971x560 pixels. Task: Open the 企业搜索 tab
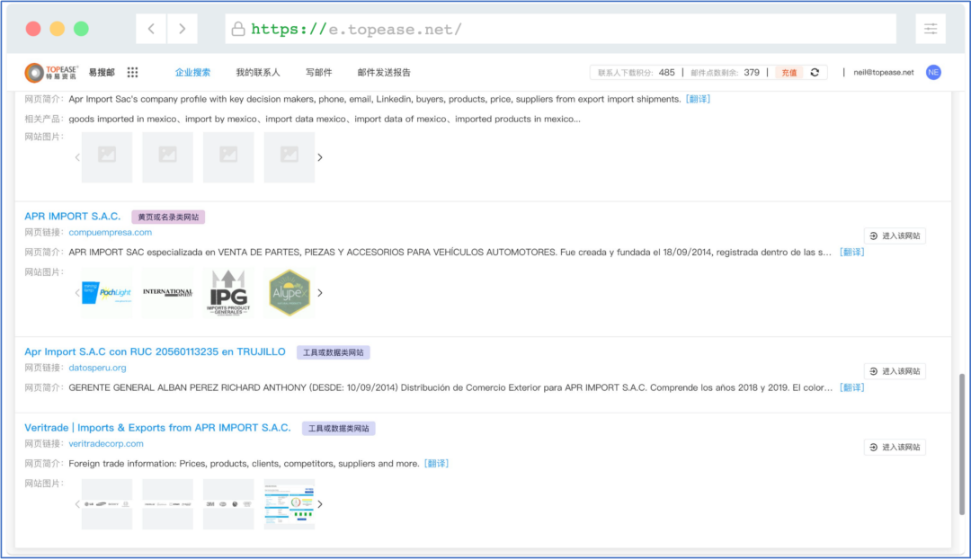[x=192, y=73]
